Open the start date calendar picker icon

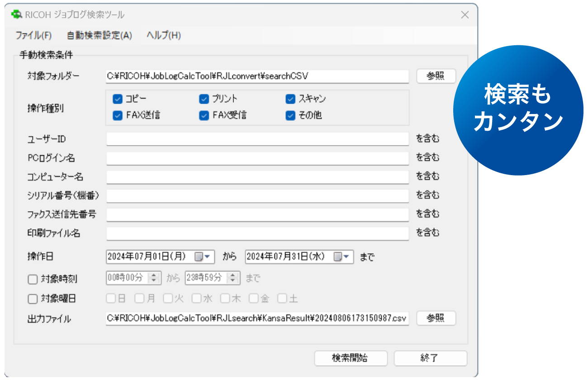198,256
